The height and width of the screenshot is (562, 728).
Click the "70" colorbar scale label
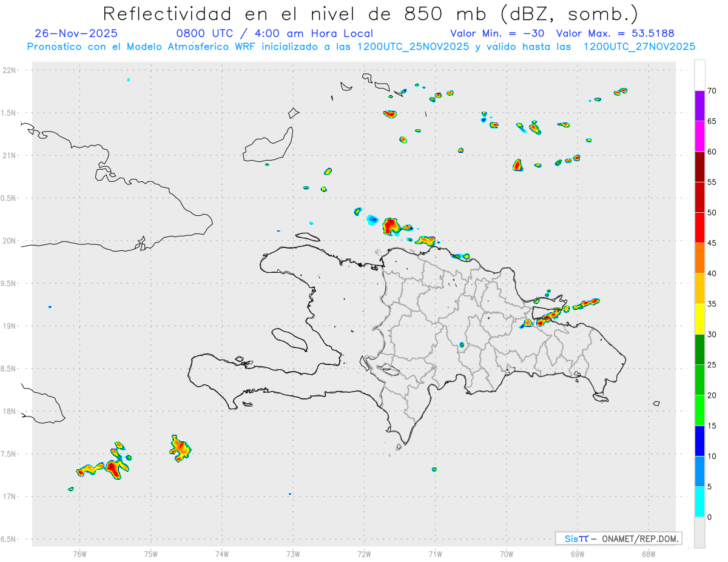pyautogui.click(x=712, y=91)
